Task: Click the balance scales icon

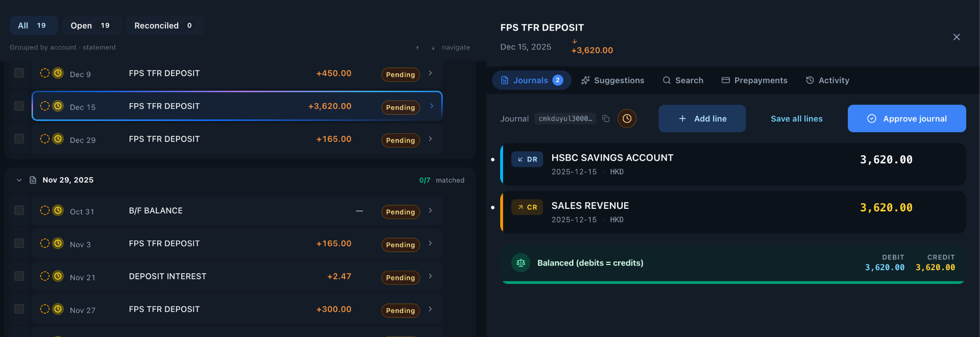Action: [521, 263]
